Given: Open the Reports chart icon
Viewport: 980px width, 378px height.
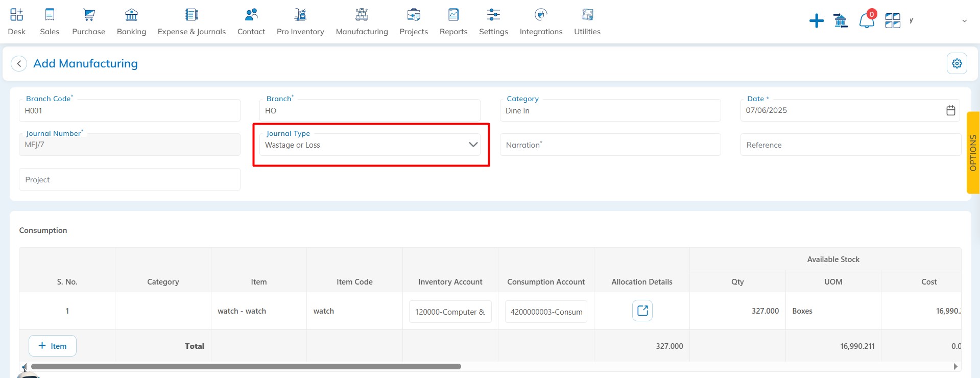Looking at the screenshot, I should coord(453,14).
